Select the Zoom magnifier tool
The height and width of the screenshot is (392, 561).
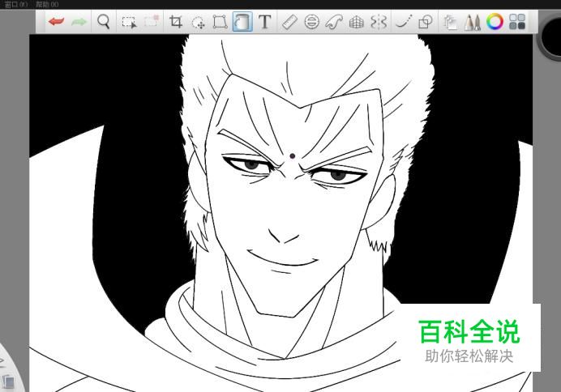(x=104, y=22)
